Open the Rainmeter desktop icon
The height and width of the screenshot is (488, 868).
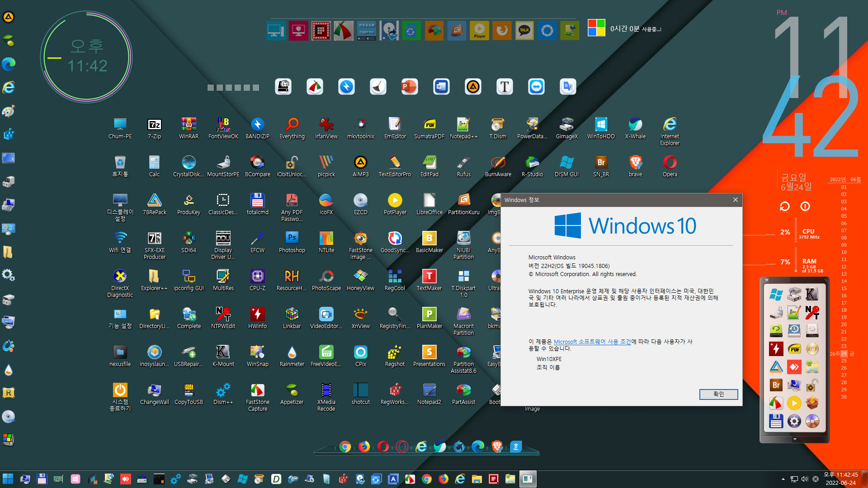(x=292, y=356)
